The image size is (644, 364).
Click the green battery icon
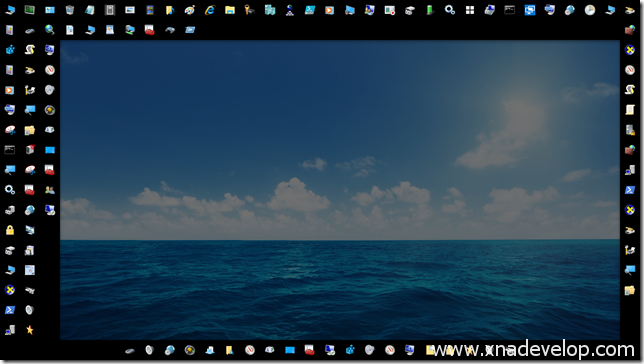[430, 10]
